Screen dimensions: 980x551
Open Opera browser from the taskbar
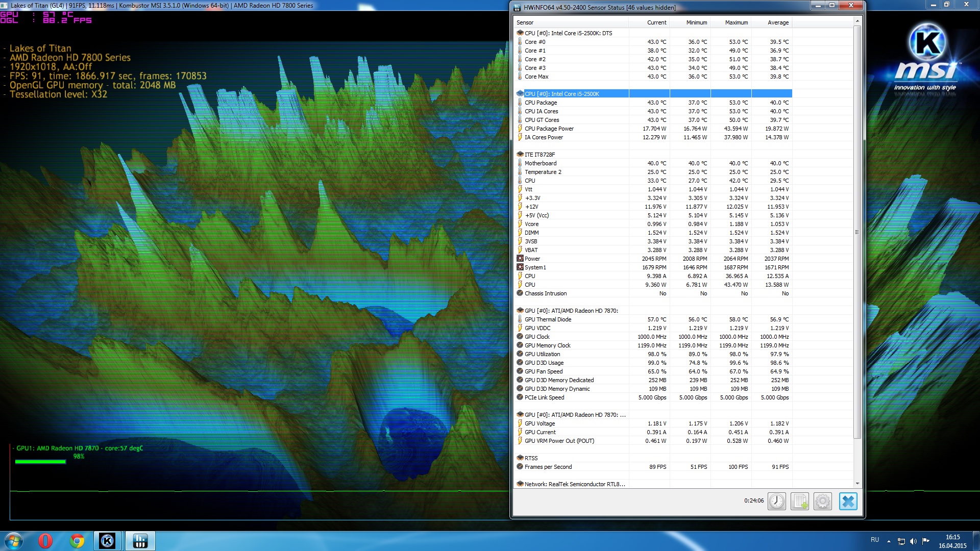click(x=45, y=541)
